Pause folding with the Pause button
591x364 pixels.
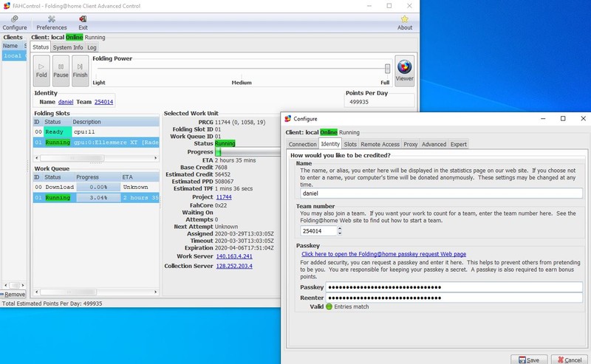pyautogui.click(x=61, y=70)
